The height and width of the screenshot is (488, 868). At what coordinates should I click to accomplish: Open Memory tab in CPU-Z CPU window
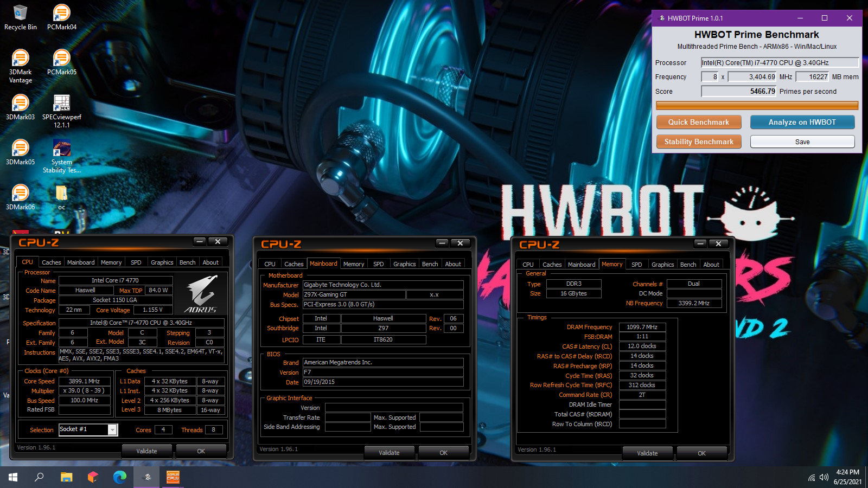pos(111,262)
